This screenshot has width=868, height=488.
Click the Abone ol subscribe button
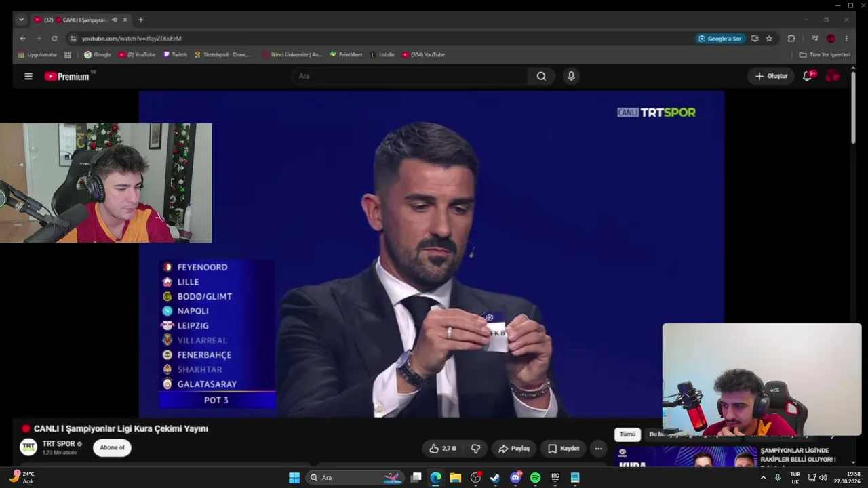[112, 448]
